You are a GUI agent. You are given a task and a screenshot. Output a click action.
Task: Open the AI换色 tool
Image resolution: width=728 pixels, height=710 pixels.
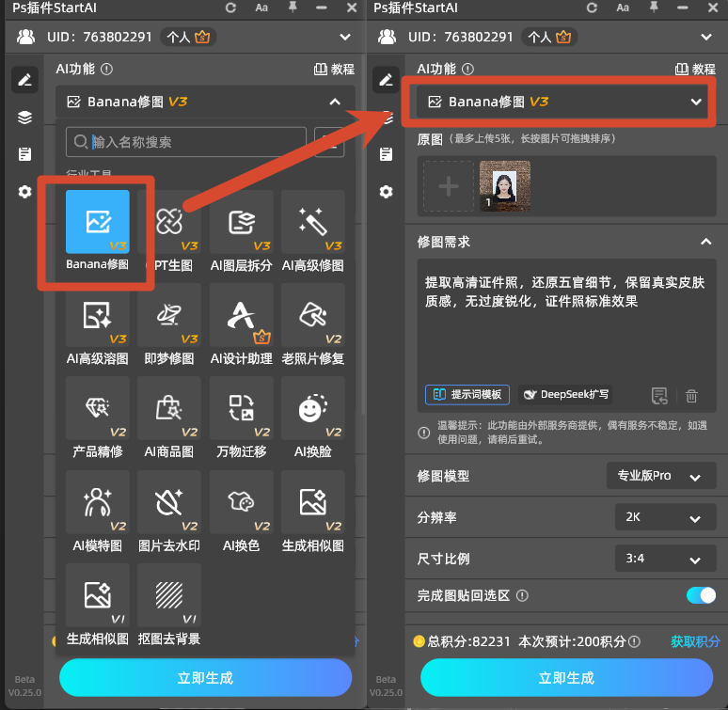(x=242, y=502)
